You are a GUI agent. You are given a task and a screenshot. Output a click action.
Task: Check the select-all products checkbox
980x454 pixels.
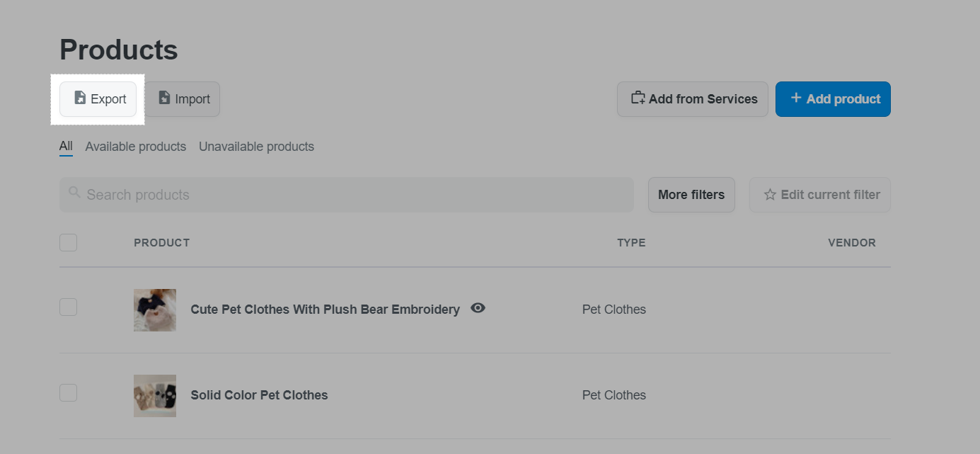click(x=68, y=243)
